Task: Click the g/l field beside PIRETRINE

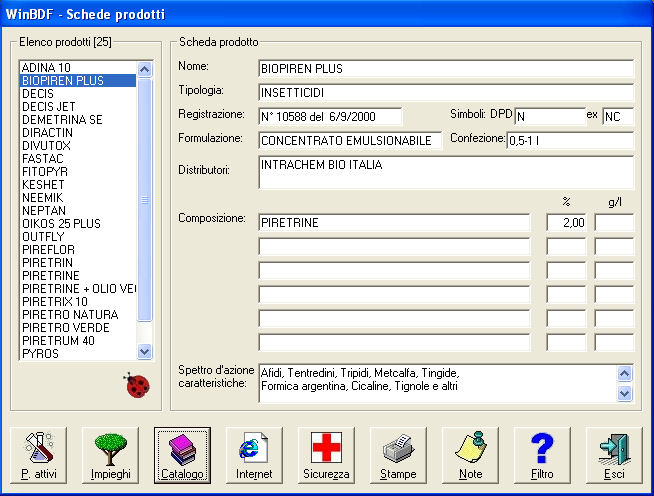Action: [x=614, y=223]
